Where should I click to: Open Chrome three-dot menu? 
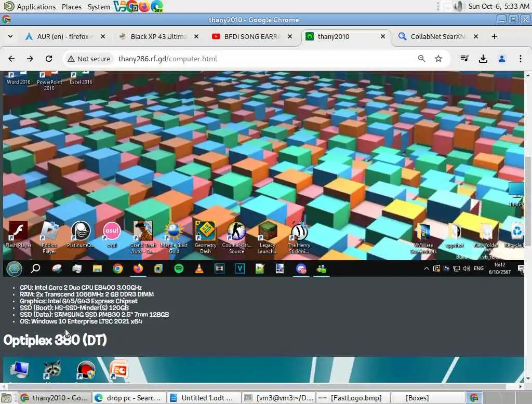click(521, 59)
